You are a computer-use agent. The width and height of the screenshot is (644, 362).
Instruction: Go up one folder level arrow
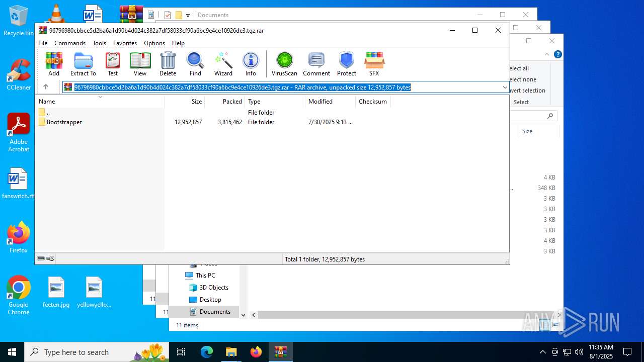coord(46,87)
